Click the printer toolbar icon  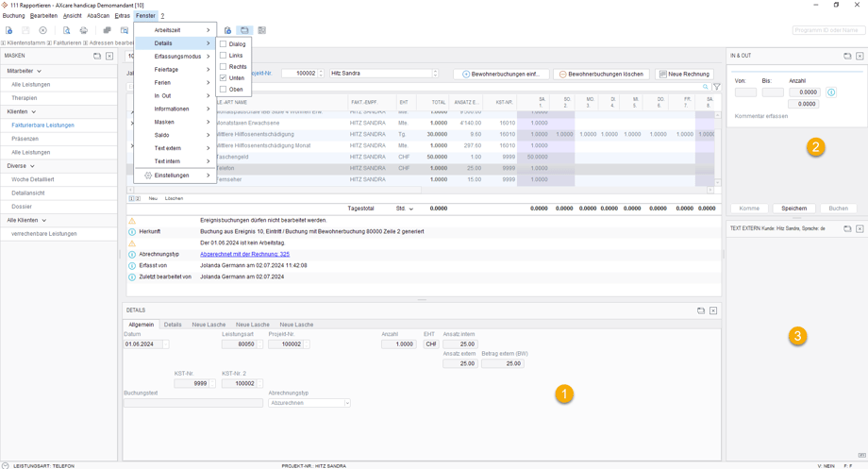[x=84, y=30]
